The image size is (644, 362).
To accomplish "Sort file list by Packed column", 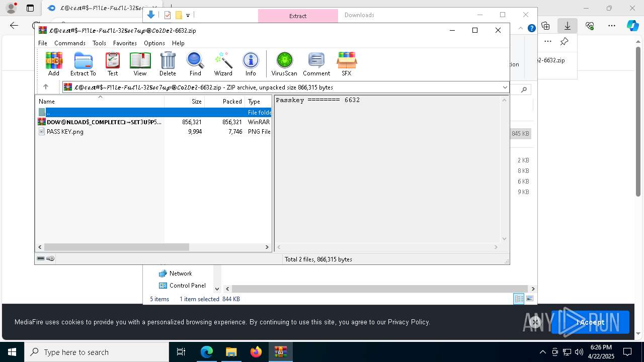I will click(x=225, y=101).
